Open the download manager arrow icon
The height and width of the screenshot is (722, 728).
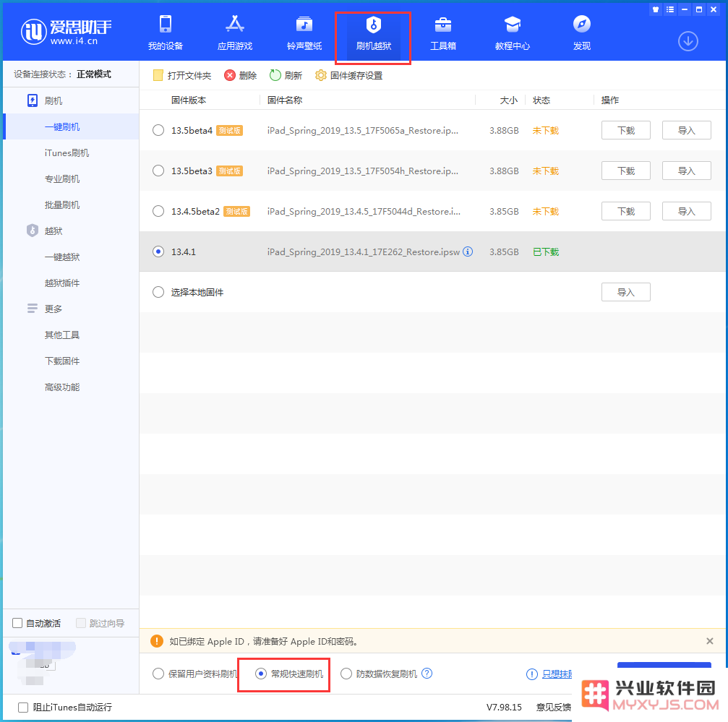pyautogui.click(x=688, y=41)
